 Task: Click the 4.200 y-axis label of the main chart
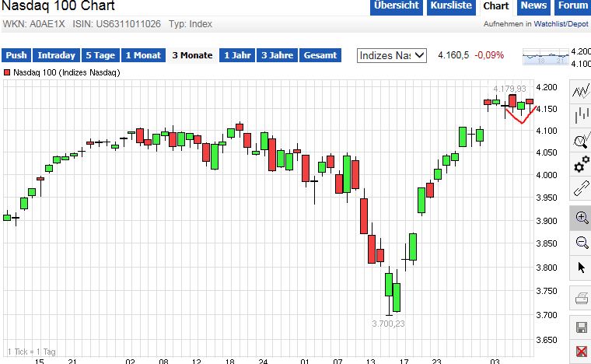(x=547, y=87)
